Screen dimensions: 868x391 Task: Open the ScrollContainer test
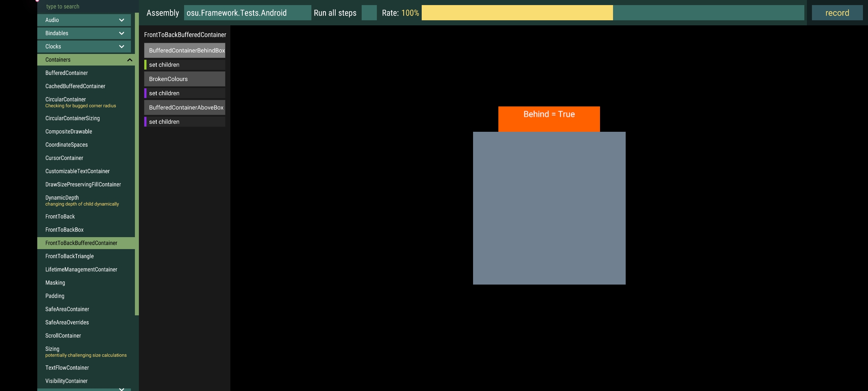click(x=86, y=336)
